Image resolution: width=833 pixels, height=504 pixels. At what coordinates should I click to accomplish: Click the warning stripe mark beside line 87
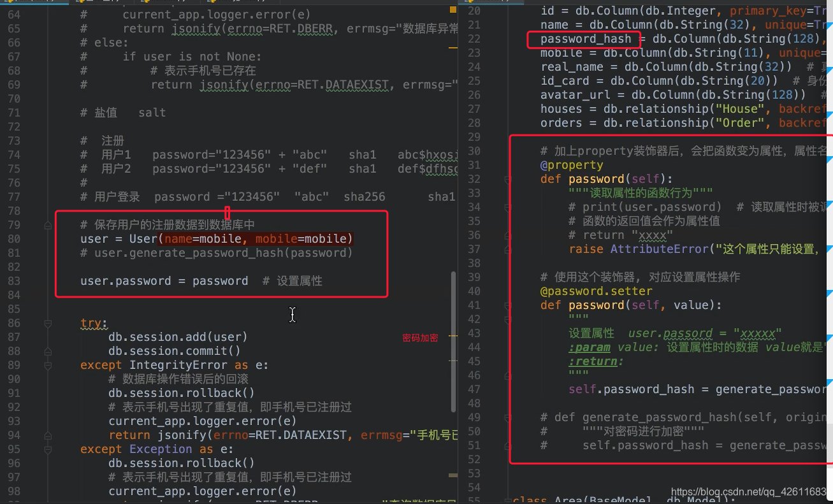[x=453, y=335]
